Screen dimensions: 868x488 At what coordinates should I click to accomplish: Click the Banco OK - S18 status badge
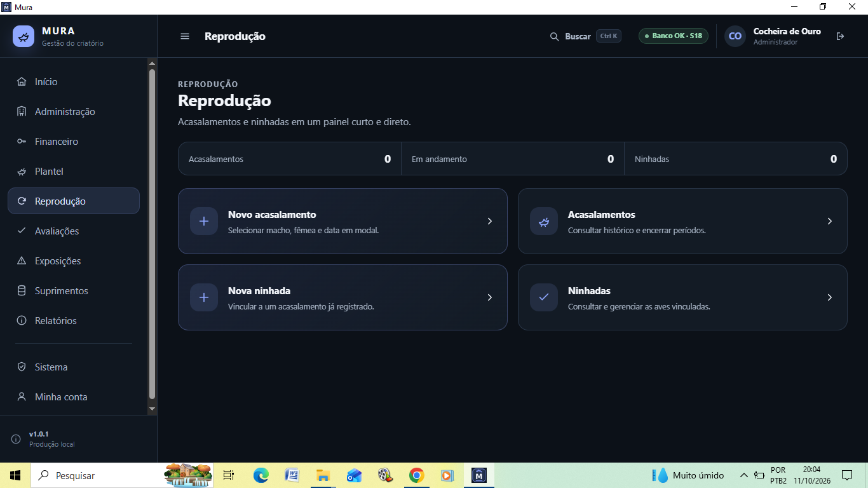[674, 36]
